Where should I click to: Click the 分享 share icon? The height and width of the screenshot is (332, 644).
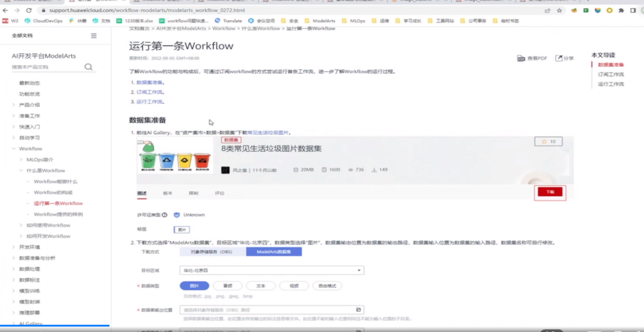point(559,58)
